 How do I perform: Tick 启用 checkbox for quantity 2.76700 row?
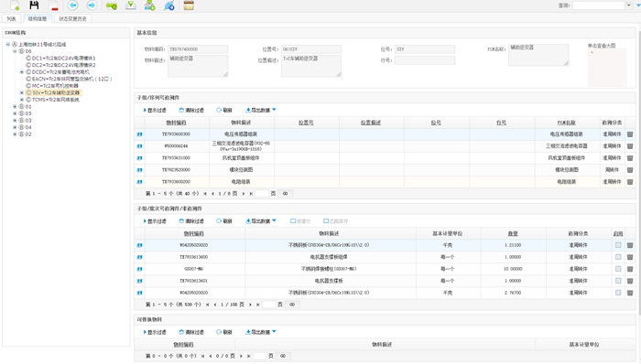click(618, 293)
